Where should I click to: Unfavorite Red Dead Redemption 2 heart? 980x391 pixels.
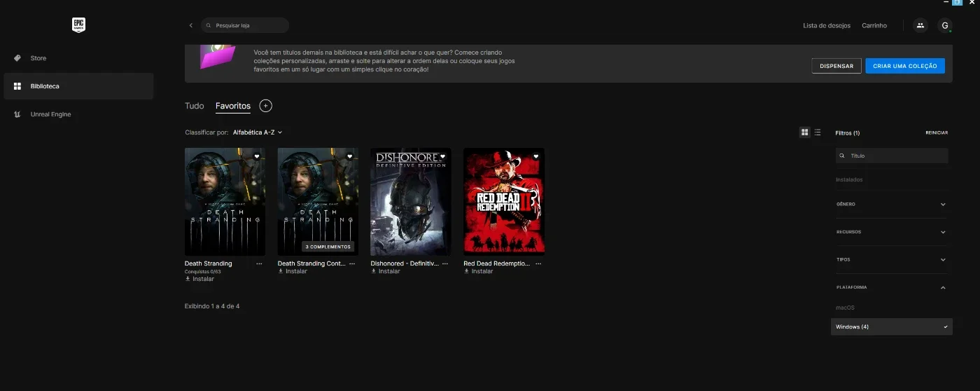coord(535,156)
